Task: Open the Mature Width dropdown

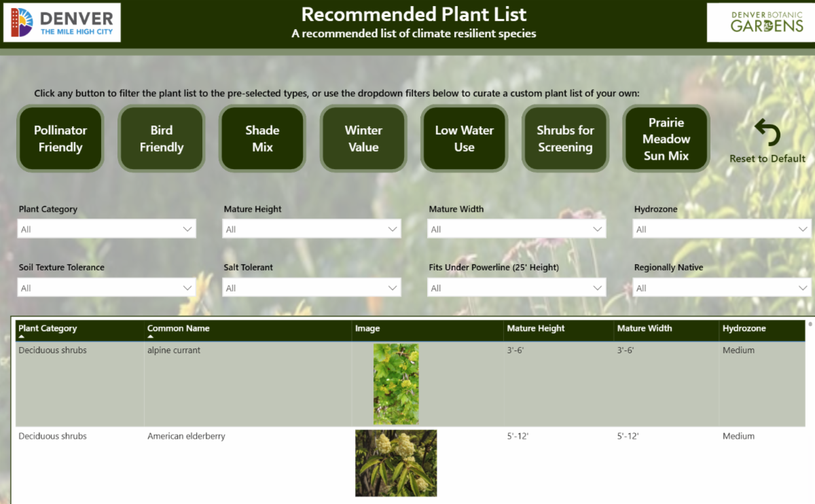Action: (517, 229)
